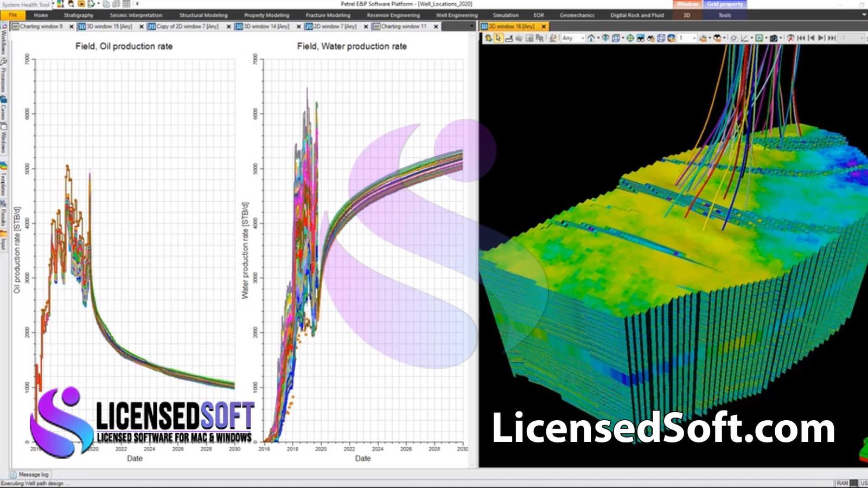The image size is (868, 488).
Task: Open the Geomechanics tab
Action: pos(577,15)
